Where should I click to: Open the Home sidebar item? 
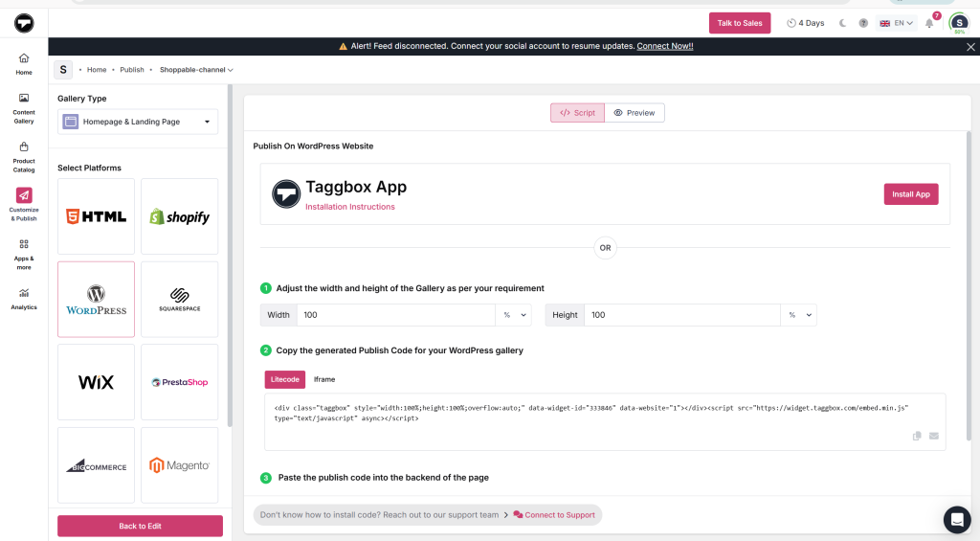pos(24,64)
